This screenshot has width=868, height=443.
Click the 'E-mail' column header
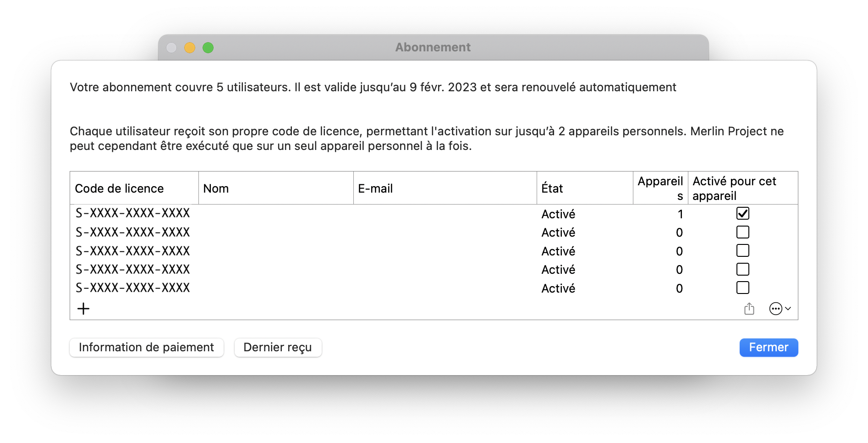376,188
